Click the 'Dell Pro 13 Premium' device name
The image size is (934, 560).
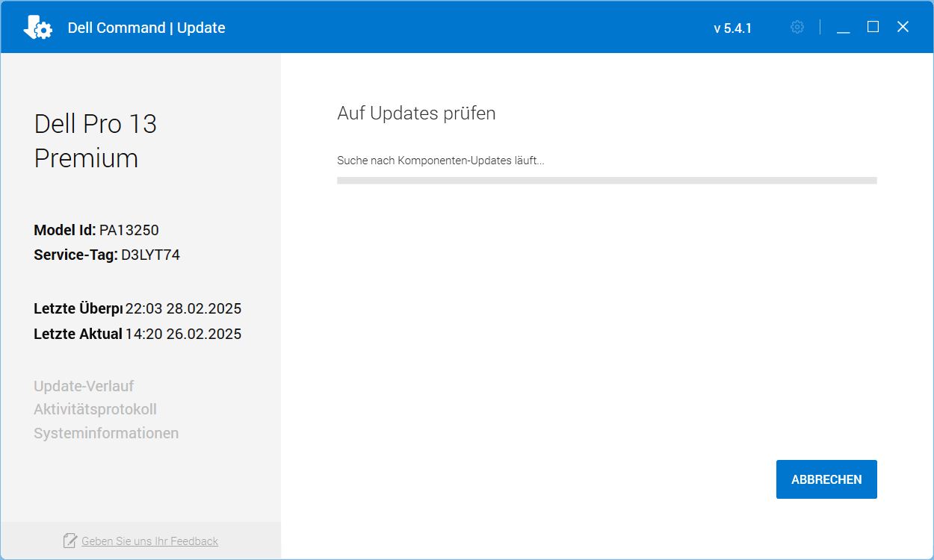(x=95, y=140)
